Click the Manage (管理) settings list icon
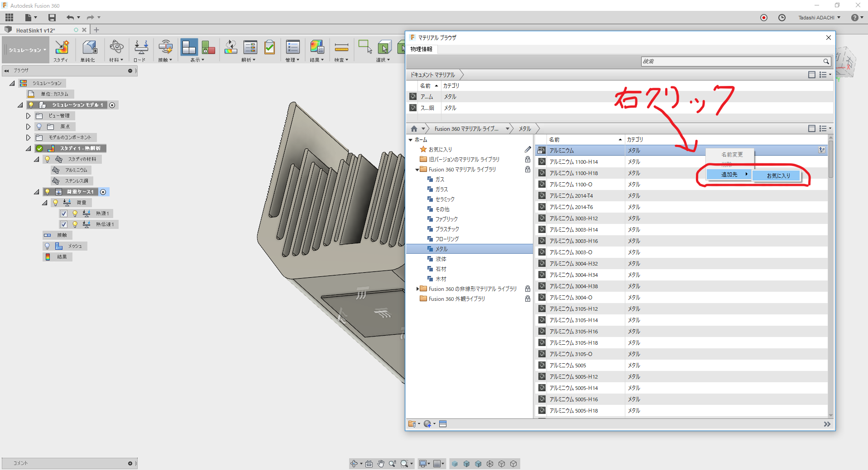 coord(293,47)
